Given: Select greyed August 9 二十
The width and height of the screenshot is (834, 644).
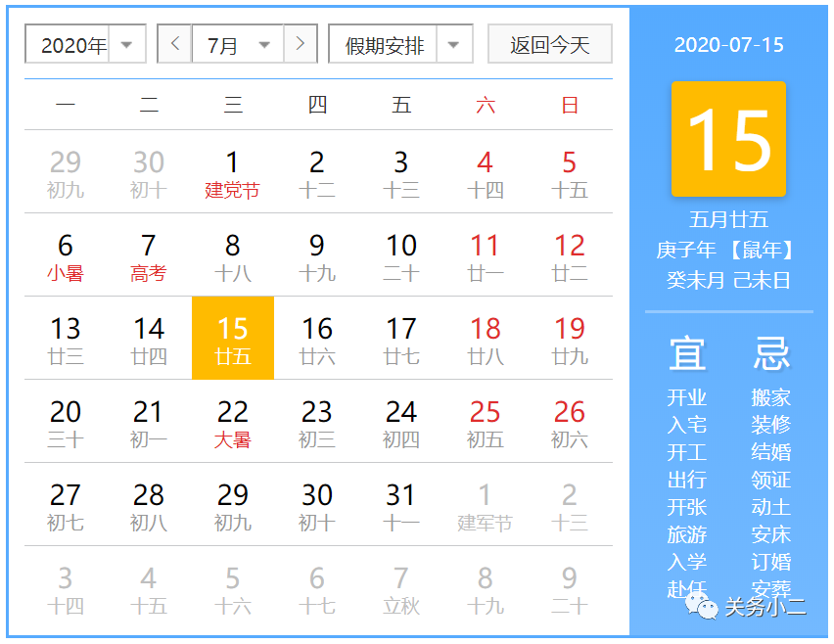Looking at the screenshot, I should click(570, 588).
